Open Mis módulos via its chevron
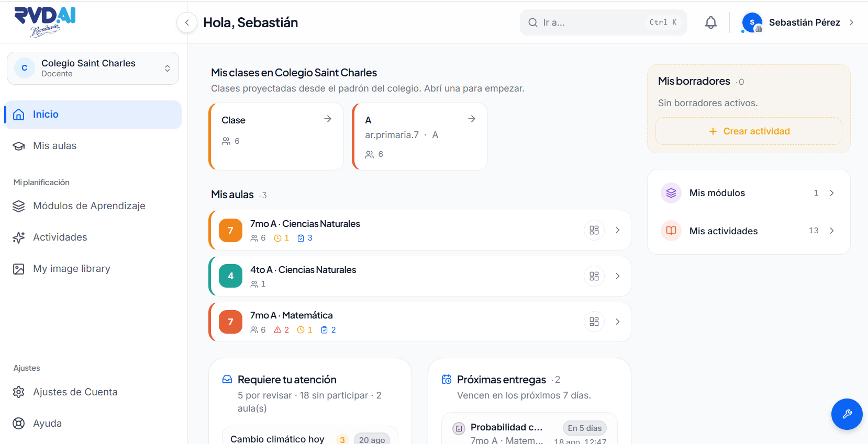Viewport: 868px width, 444px height. pos(832,193)
